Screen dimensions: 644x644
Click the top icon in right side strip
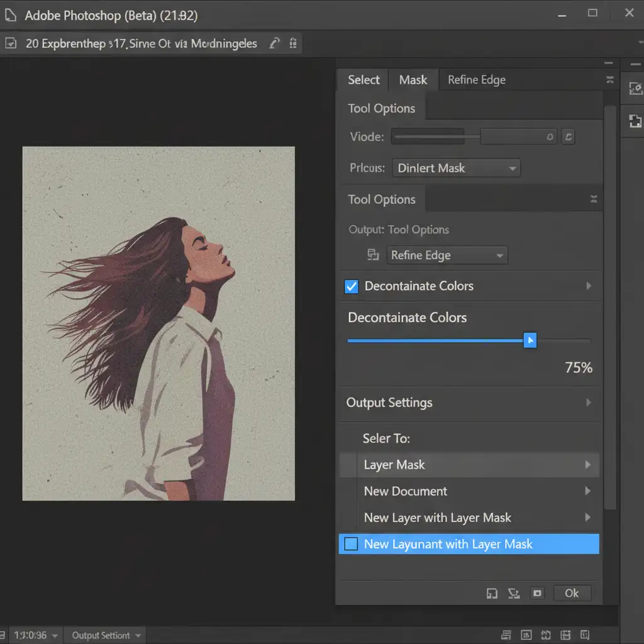click(x=635, y=89)
